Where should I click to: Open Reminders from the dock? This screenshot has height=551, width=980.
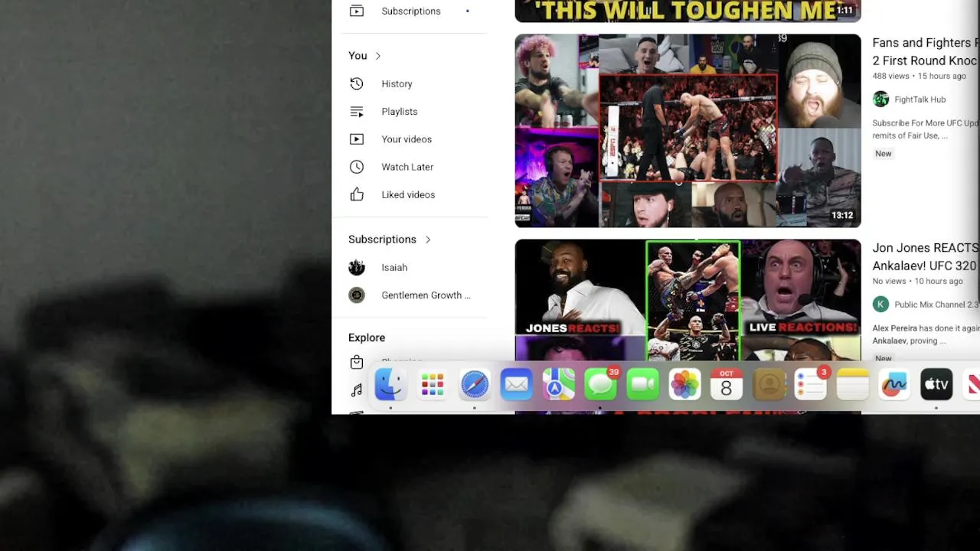[811, 385]
